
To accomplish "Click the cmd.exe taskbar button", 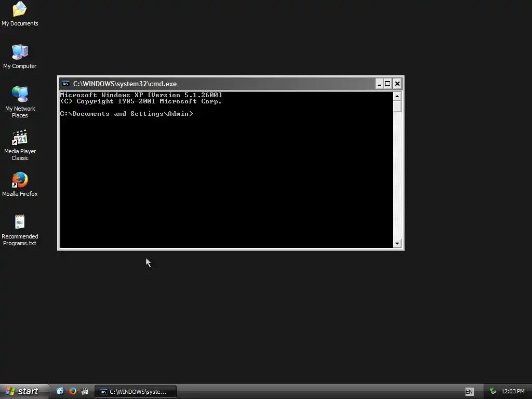I will (136, 392).
